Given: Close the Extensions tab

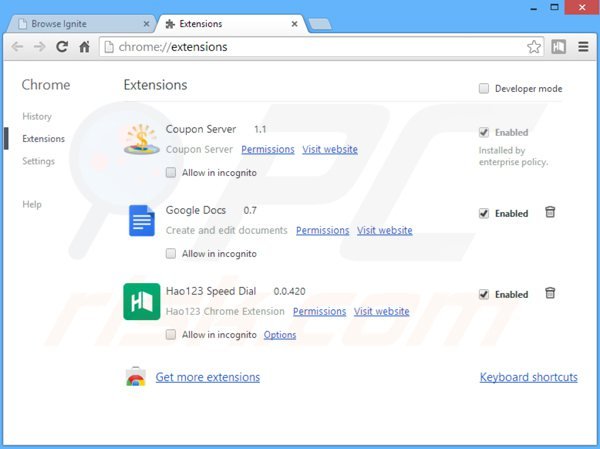Looking at the screenshot, I should coord(294,24).
